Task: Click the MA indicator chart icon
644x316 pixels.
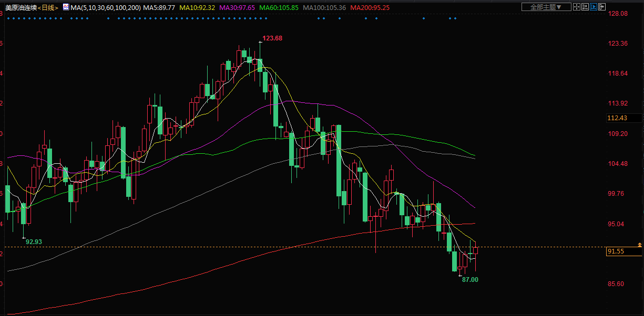Action: [65, 7]
